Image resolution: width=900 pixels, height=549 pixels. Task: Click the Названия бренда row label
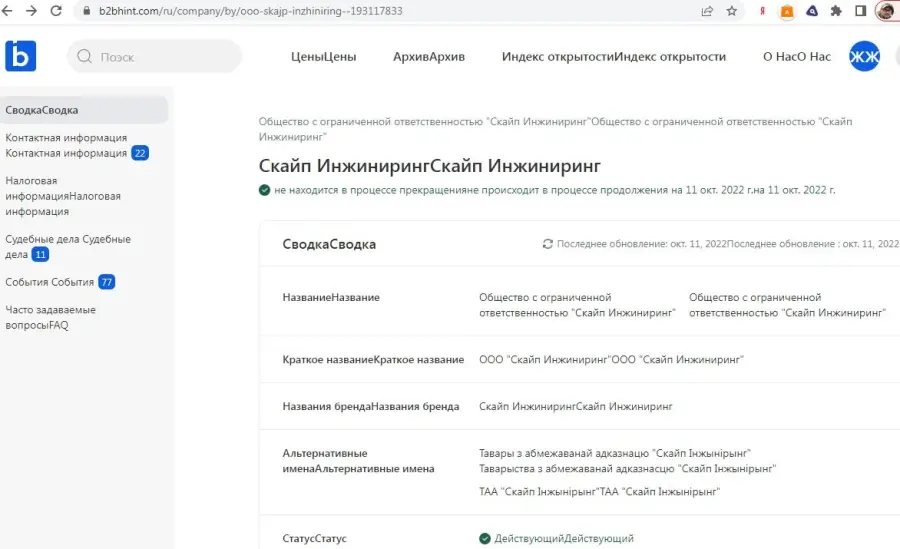click(371, 407)
